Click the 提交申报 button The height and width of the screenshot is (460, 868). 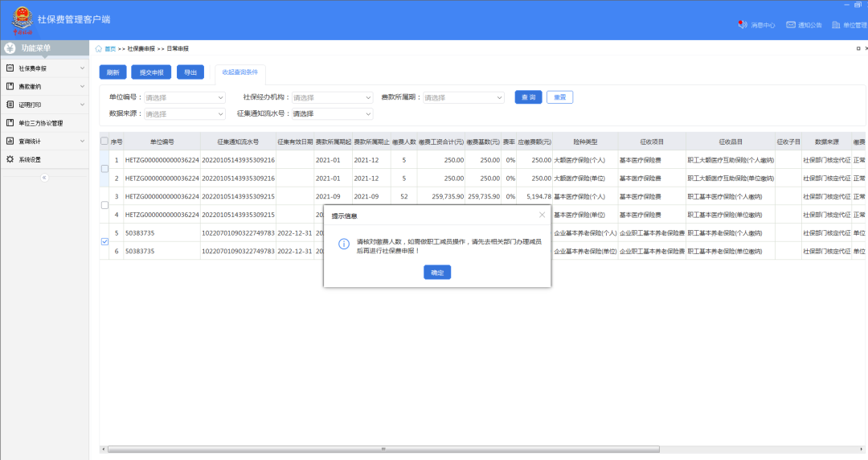pos(151,72)
